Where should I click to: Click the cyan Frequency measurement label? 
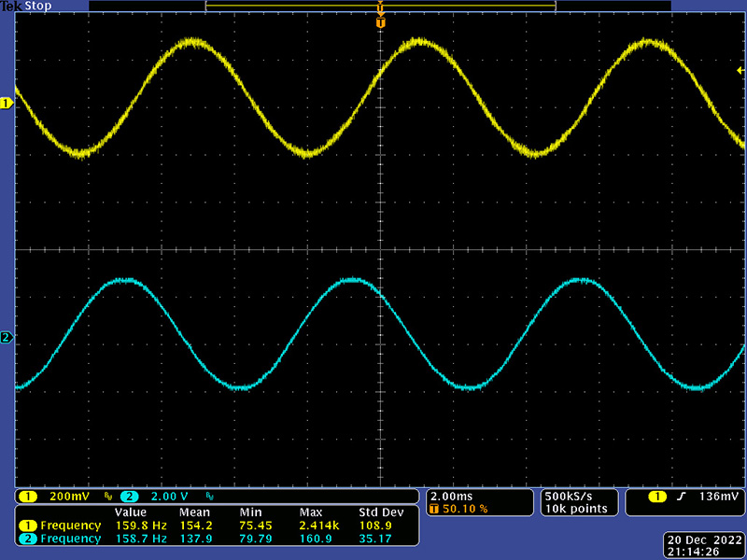click(71, 539)
